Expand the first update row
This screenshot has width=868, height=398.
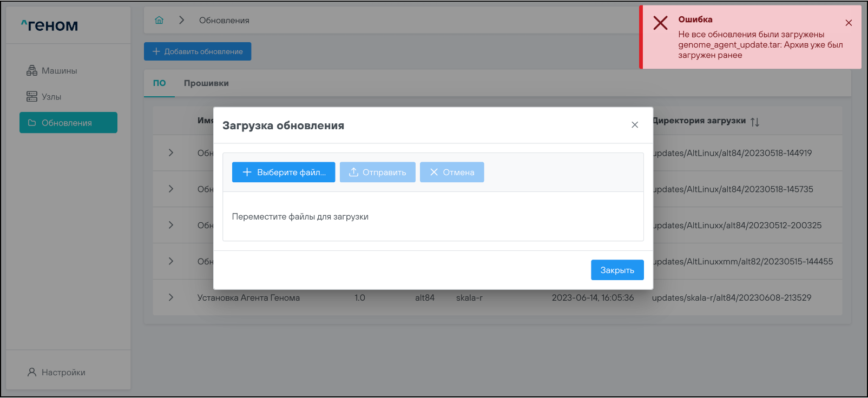171,153
